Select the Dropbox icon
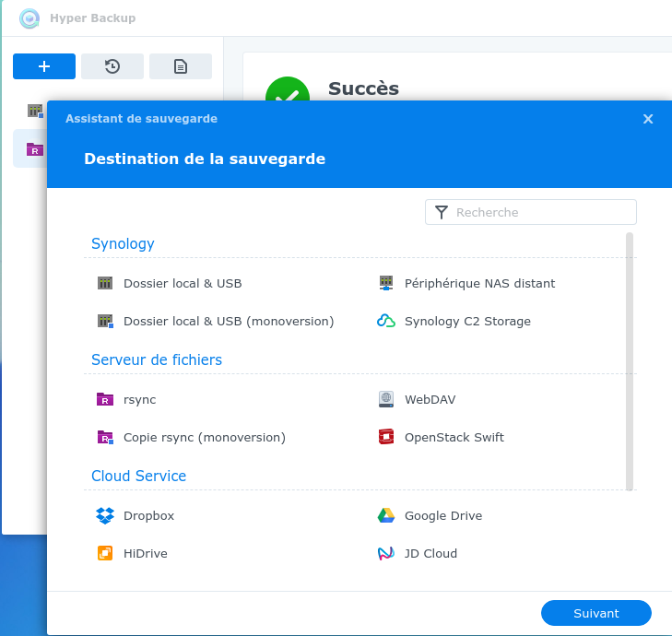Image resolution: width=672 pixels, height=636 pixels. coord(105,515)
